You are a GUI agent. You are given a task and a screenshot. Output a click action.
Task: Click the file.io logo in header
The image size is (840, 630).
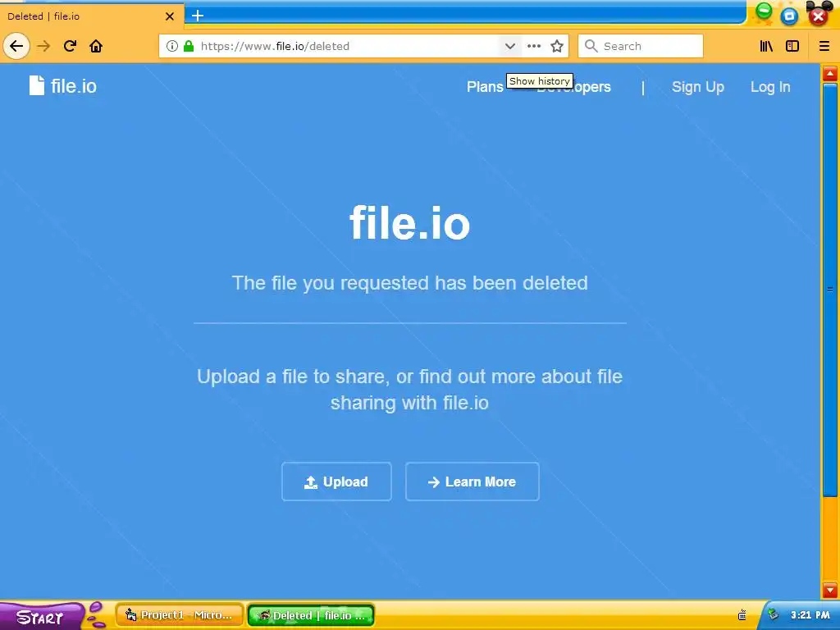(x=63, y=85)
